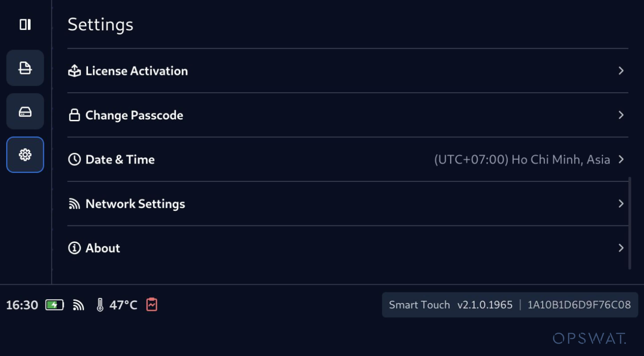
Task: Click the network signal icon in status bar
Action: (78, 305)
